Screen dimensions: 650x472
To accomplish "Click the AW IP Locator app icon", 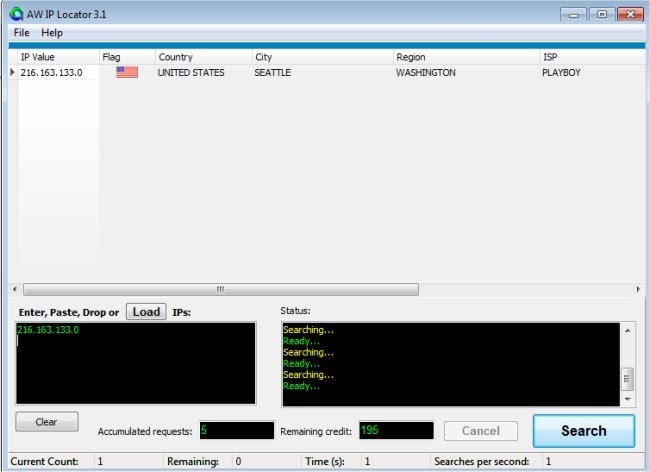I will (16, 14).
